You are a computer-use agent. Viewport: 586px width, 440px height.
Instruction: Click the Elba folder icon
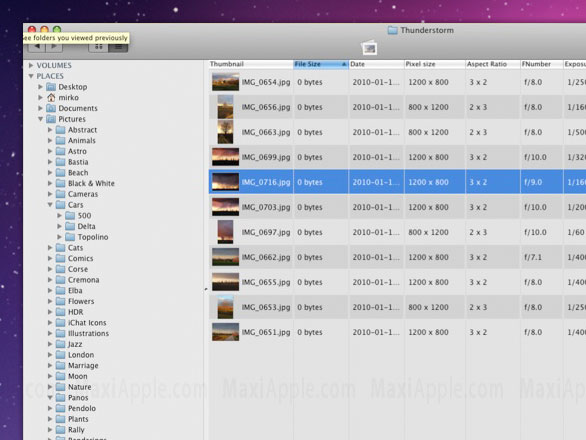coord(61,290)
